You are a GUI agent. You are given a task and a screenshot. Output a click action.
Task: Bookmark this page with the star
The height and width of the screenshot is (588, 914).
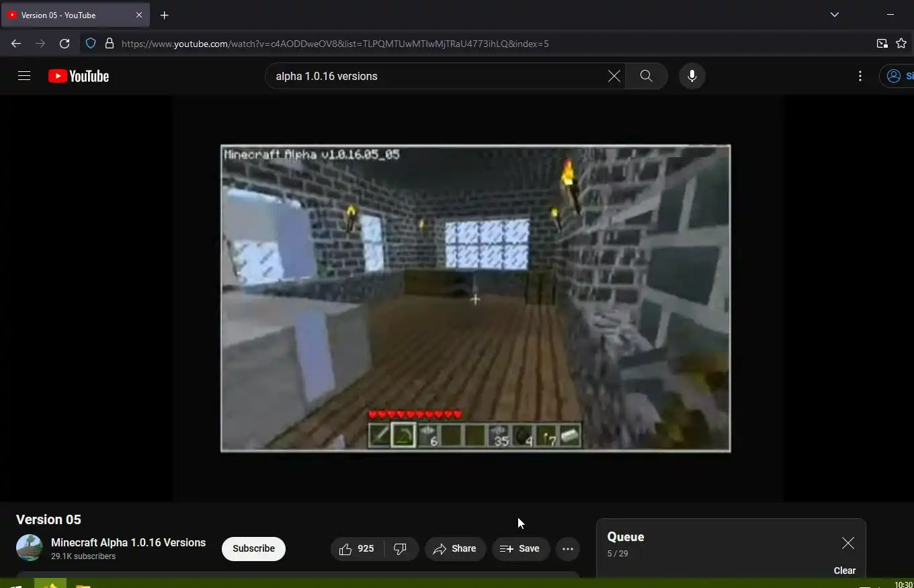tap(901, 44)
